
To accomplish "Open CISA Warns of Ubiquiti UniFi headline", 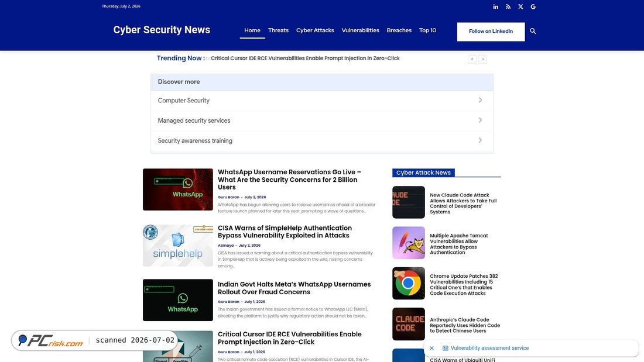I will pos(463,360).
